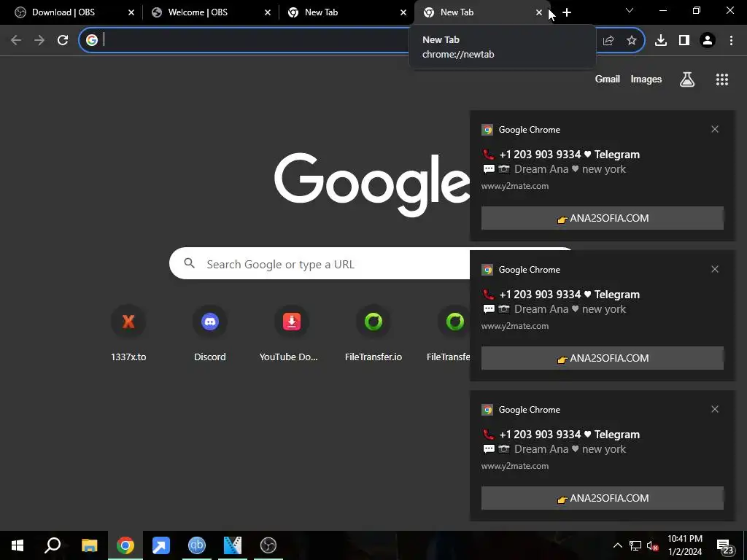
Task: Open first FileTransfer.io shortcut
Action: tap(373, 333)
